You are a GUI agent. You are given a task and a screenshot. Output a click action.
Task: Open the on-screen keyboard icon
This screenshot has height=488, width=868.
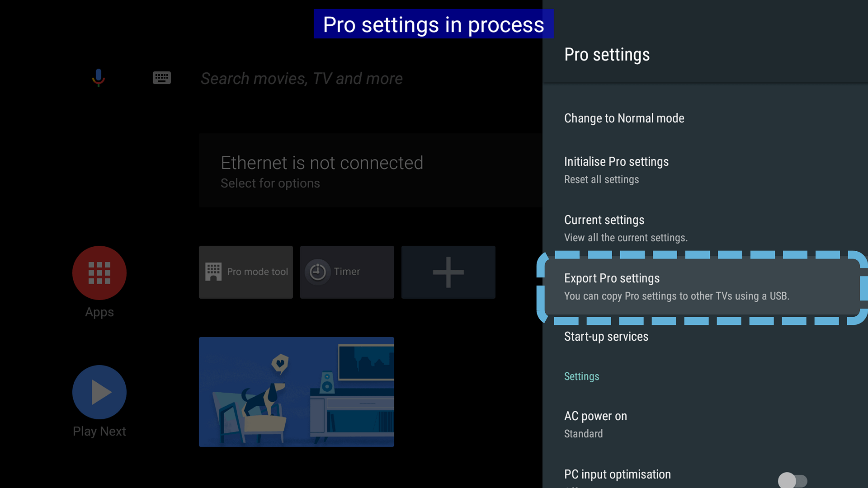click(161, 78)
